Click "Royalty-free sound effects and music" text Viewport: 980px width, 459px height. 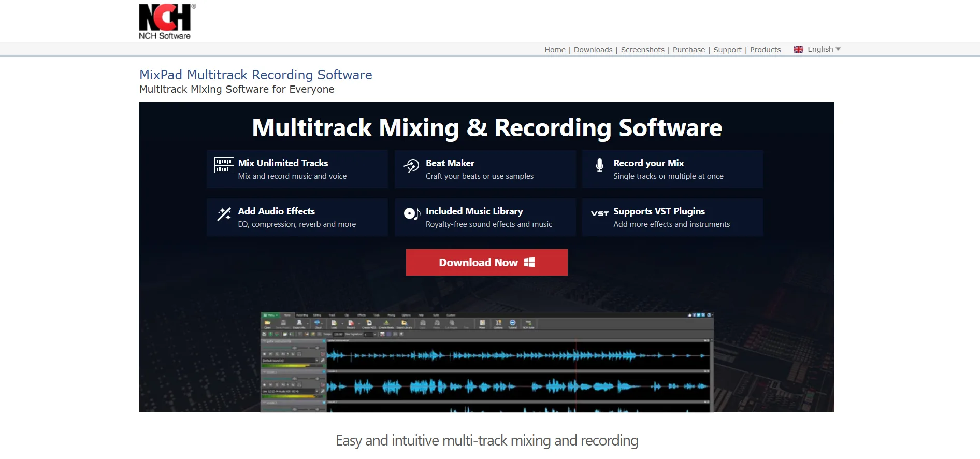(x=489, y=224)
